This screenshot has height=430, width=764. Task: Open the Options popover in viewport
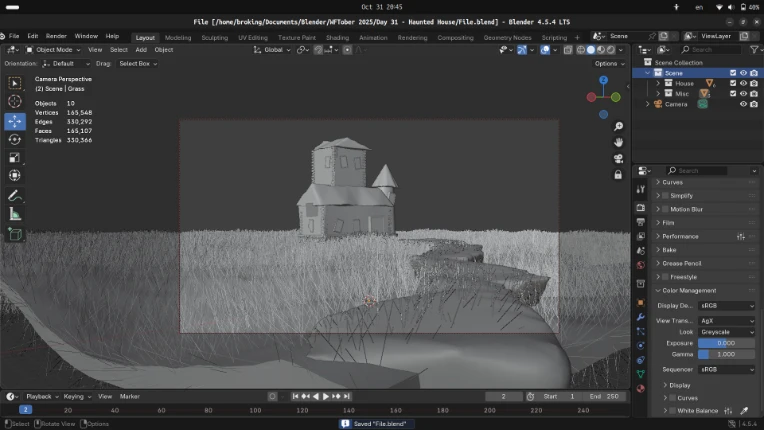[609, 64]
